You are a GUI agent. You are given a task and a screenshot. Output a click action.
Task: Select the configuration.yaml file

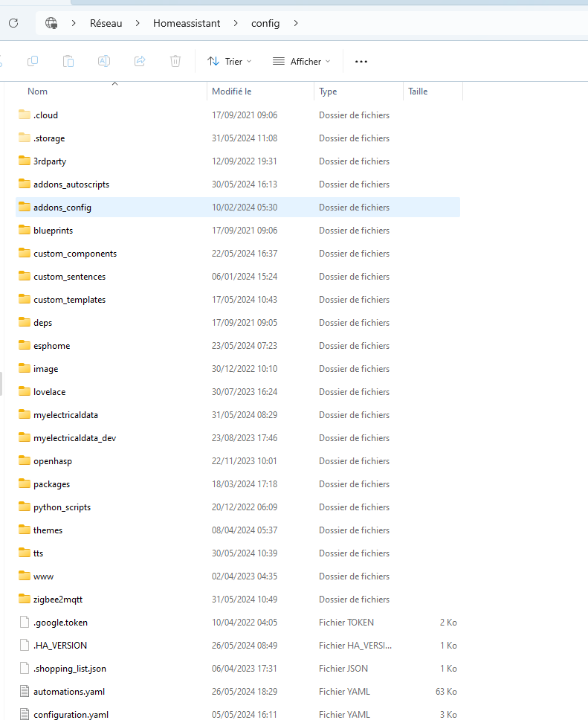click(x=71, y=715)
